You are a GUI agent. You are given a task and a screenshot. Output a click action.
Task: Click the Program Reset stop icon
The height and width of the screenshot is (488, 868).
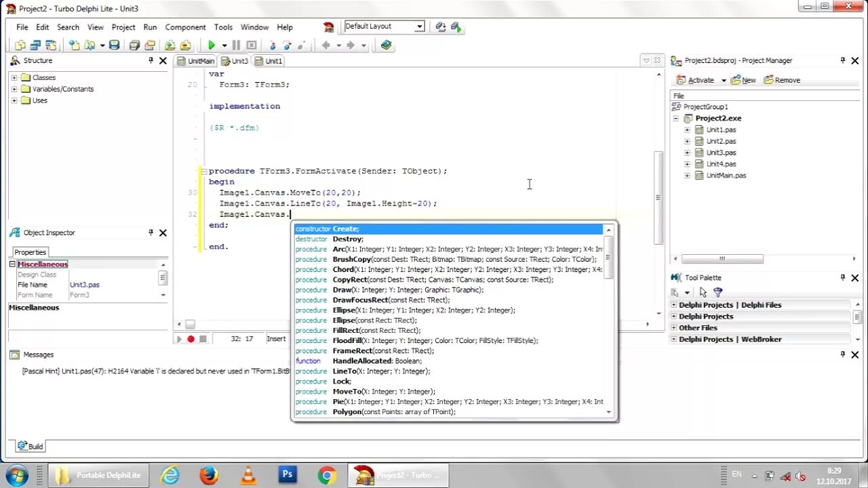pyautogui.click(x=252, y=45)
